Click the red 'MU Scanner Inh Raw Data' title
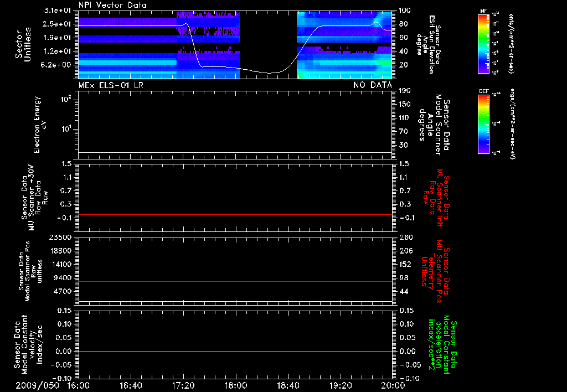The width and height of the screenshot is (567, 392). tap(436, 198)
